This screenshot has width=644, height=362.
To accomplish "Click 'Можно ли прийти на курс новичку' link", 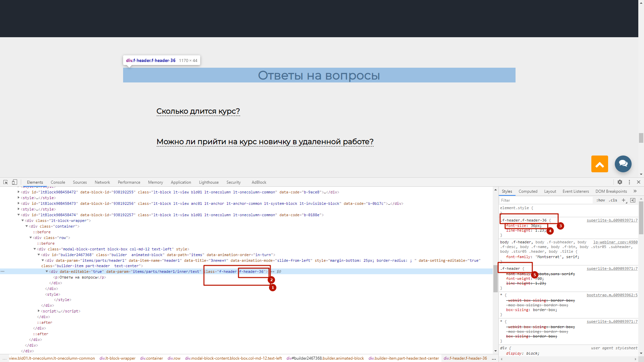I will click(265, 142).
